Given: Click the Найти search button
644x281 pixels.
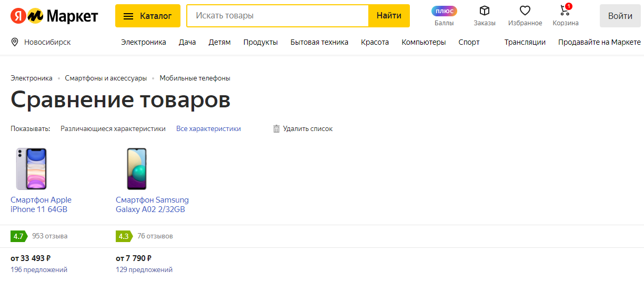Looking at the screenshot, I should pos(389,16).
